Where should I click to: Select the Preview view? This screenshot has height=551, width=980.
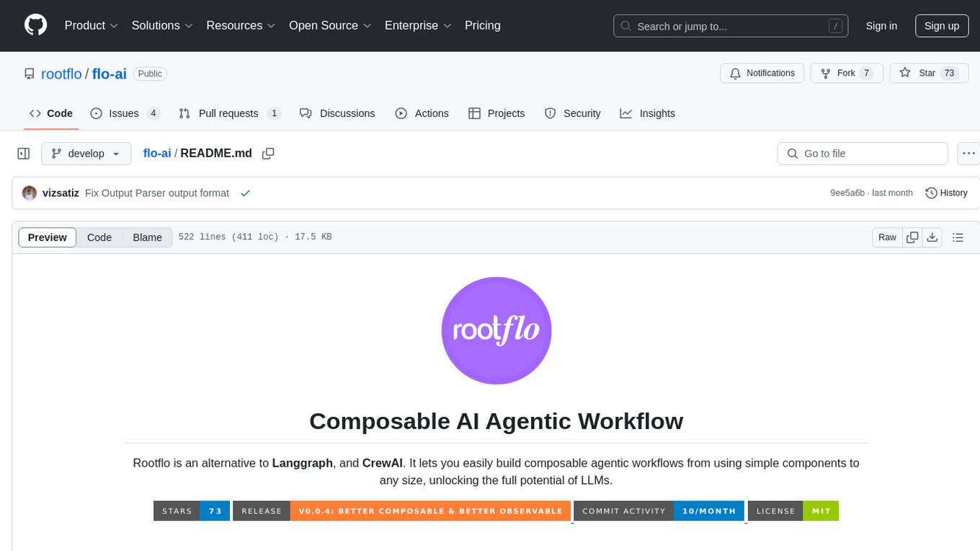point(48,237)
